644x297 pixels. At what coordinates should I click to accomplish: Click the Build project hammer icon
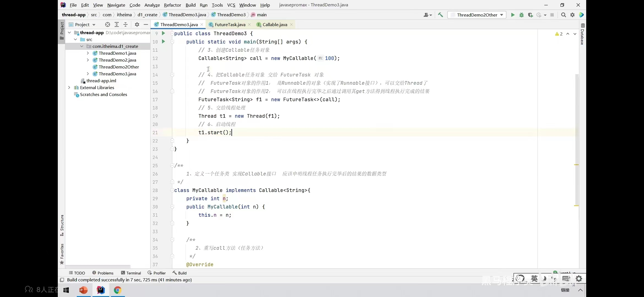pyautogui.click(x=440, y=15)
